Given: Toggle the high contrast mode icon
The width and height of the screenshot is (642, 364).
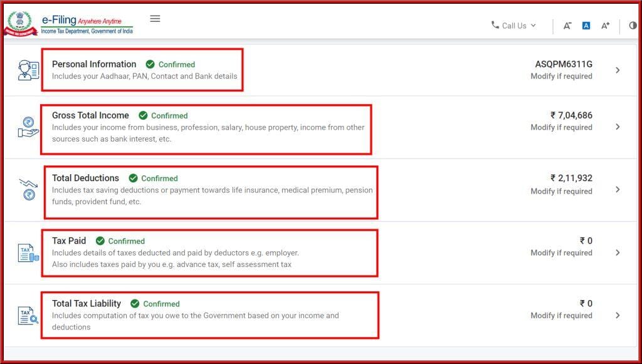Looking at the screenshot, I should pyautogui.click(x=632, y=26).
